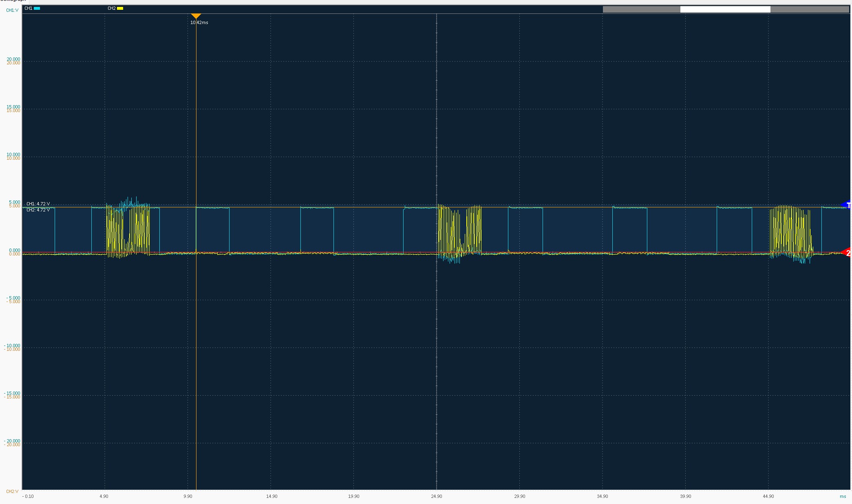Click the CH2 yellow color swatch

[x=120, y=8]
